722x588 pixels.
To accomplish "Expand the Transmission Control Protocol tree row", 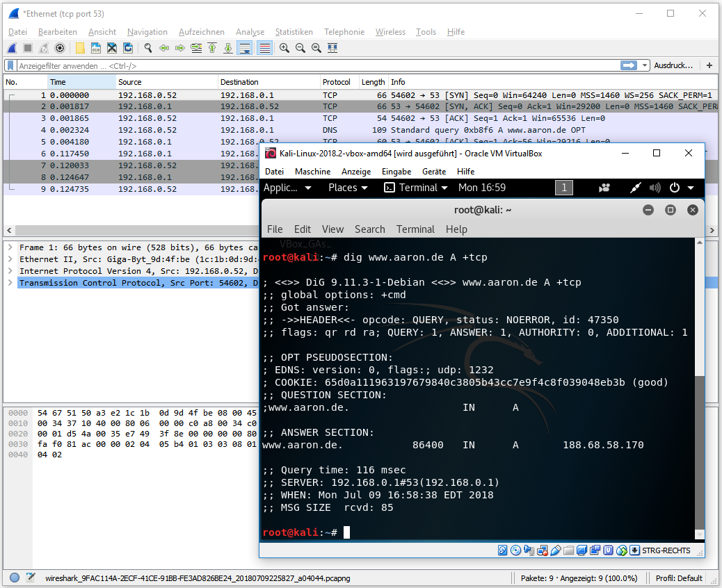I will pos(10,283).
